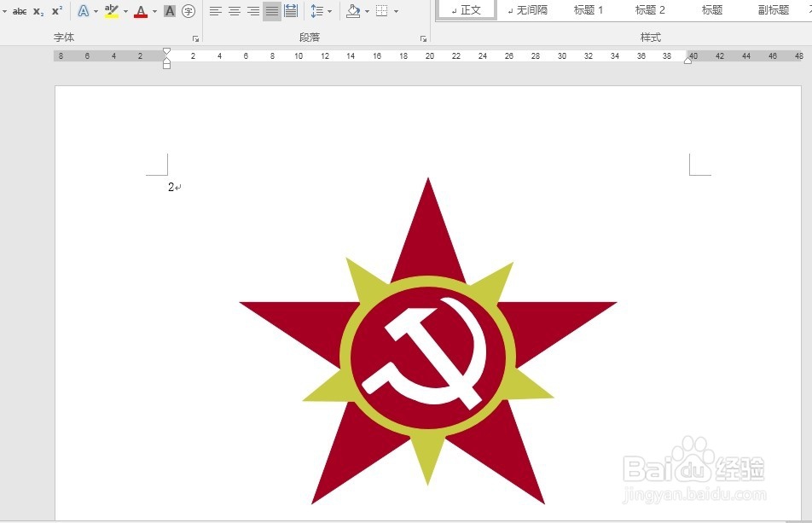The image size is (812, 523).
Task: Select the 正文 style
Action: click(466, 10)
